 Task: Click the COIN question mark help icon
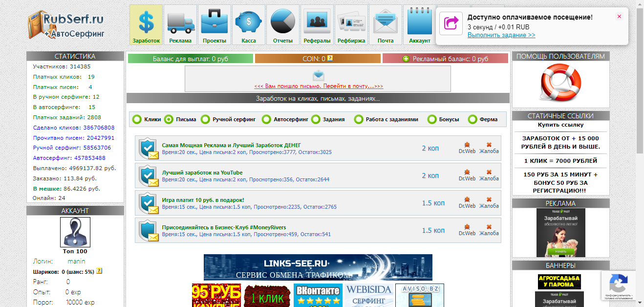click(330, 58)
